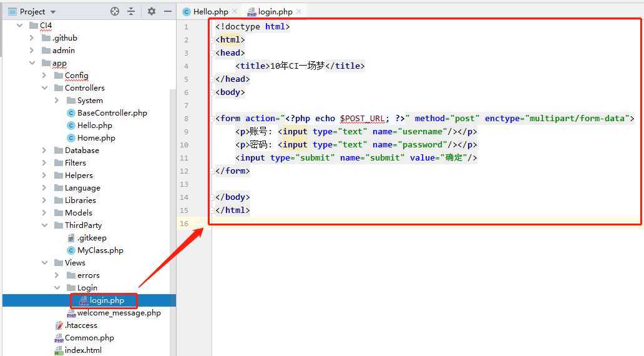Select MyClass.php in ThirdParty
The width and height of the screenshot is (644, 356).
(x=100, y=250)
